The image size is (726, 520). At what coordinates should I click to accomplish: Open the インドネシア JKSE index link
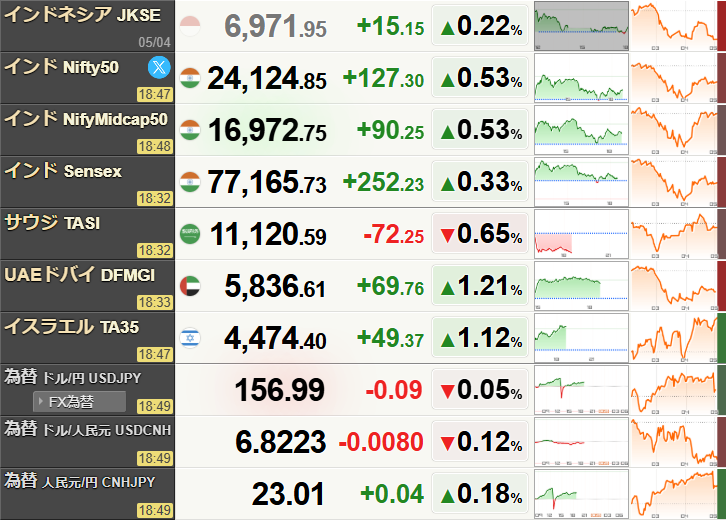[x=82, y=15]
